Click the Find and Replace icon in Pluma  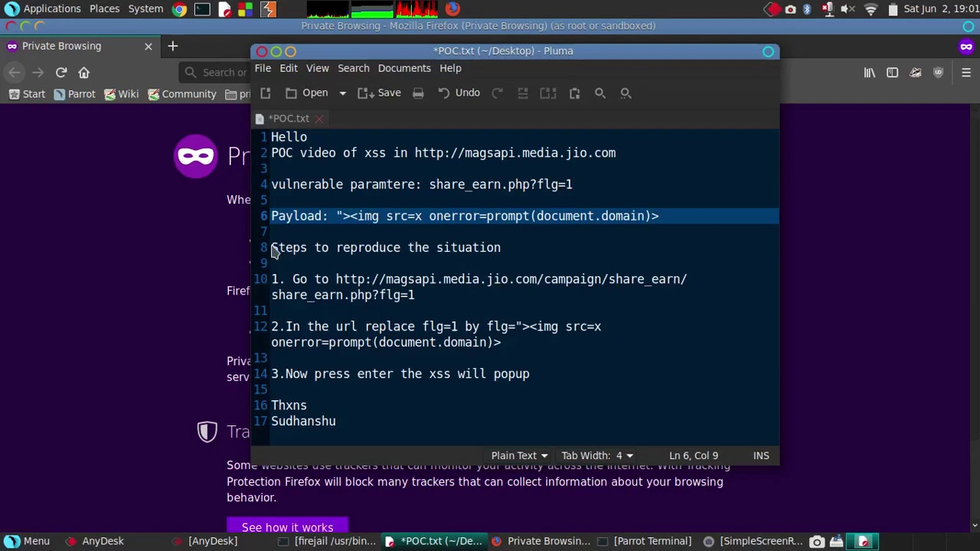coord(626,93)
